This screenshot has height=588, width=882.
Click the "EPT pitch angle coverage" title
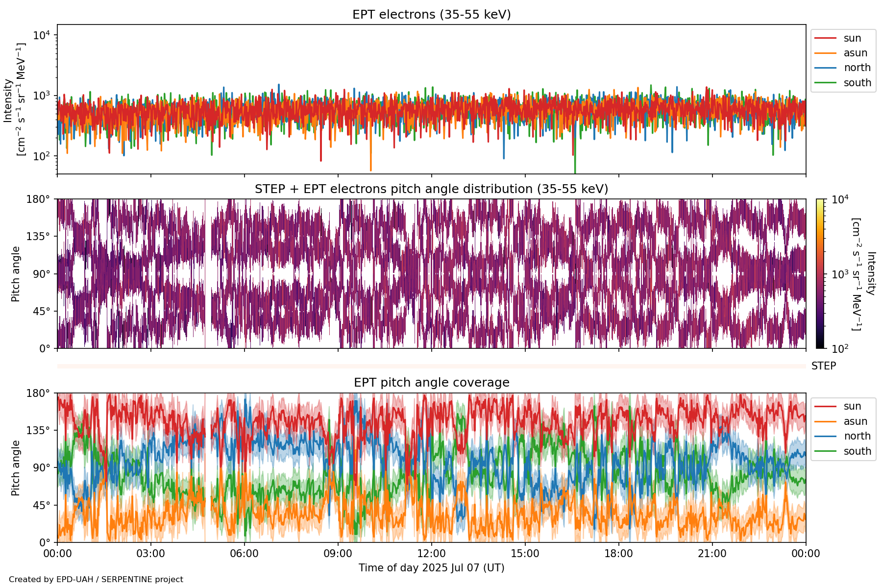431,383
